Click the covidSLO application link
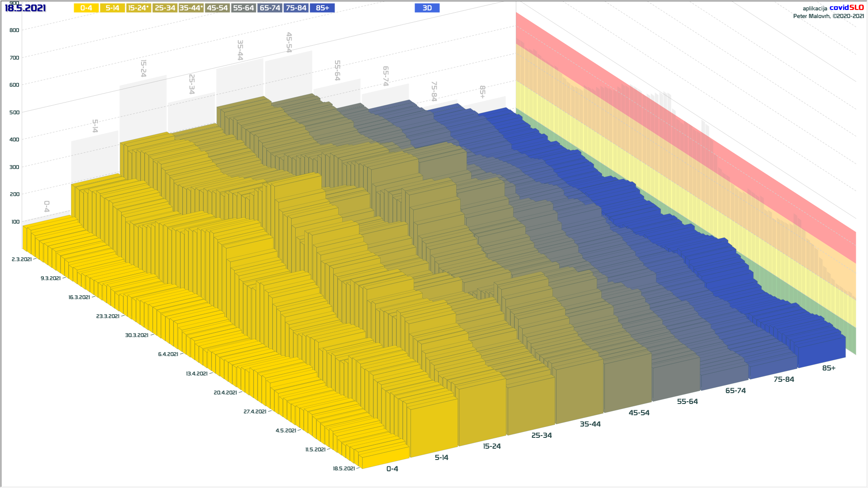The height and width of the screenshot is (488, 868). (x=846, y=8)
